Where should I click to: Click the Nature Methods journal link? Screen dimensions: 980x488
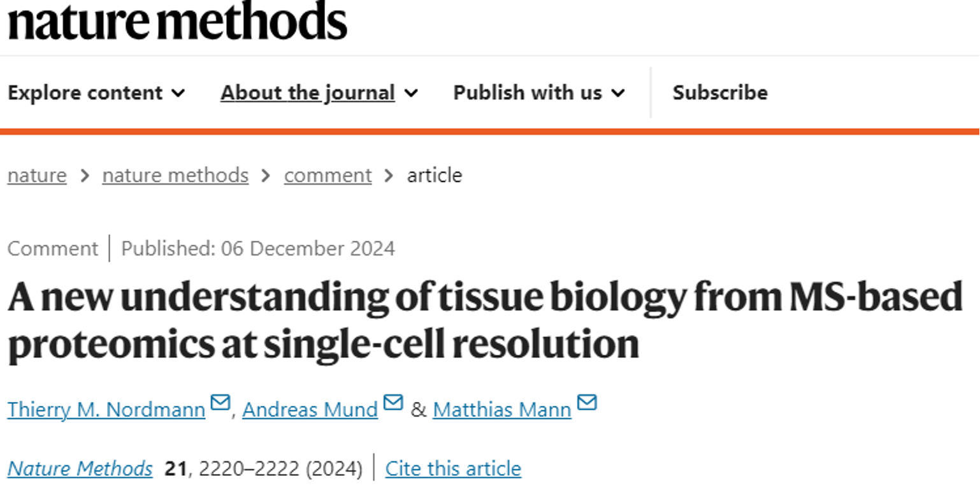pos(80,469)
